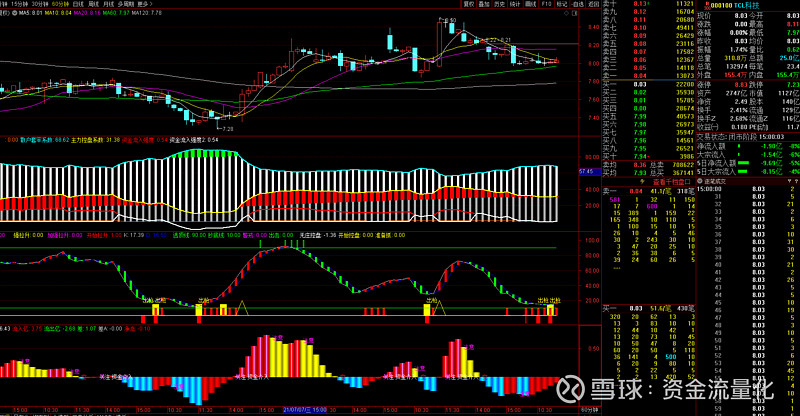Click the 60分钟 label at bottom-right of chart
Screen dimensions: 800x416
[589, 410]
